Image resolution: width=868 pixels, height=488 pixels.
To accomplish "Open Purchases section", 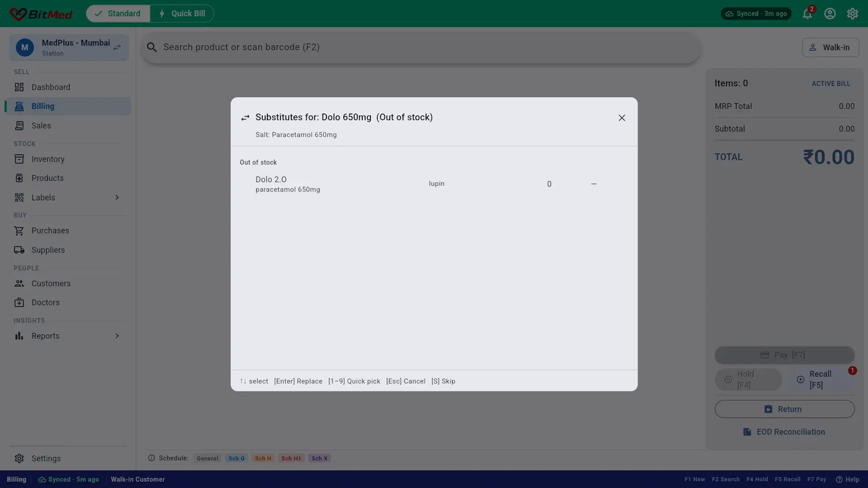I will (x=68, y=231).
